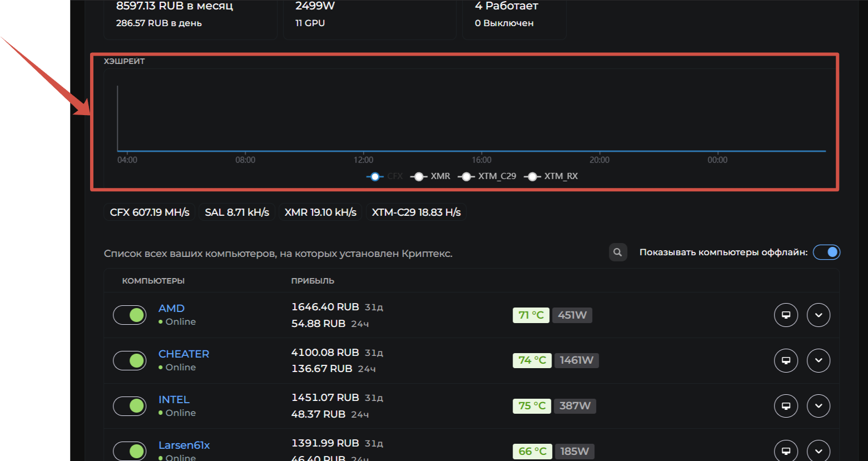Image resolution: width=868 pixels, height=461 pixels.
Task: Select the CFX 607.19 MH/s hashrate chip
Action: [x=150, y=212]
